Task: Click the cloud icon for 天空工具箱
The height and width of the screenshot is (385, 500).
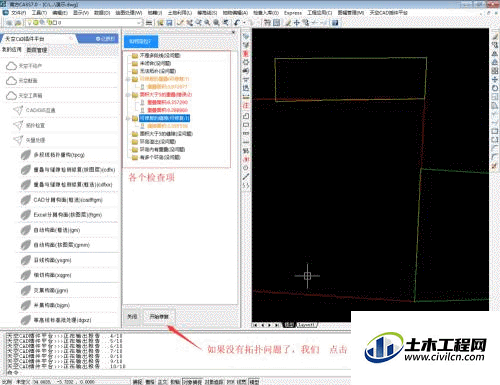Action: click(11, 96)
